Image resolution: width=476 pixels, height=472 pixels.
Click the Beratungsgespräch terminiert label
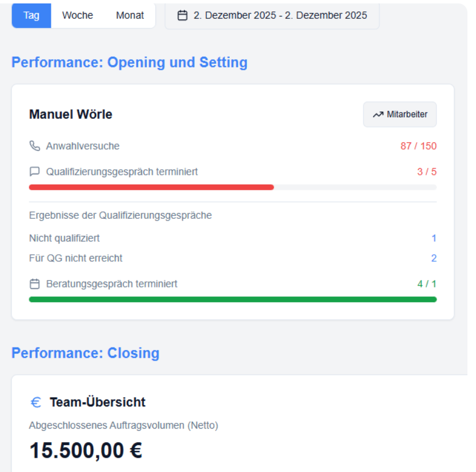pos(111,284)
